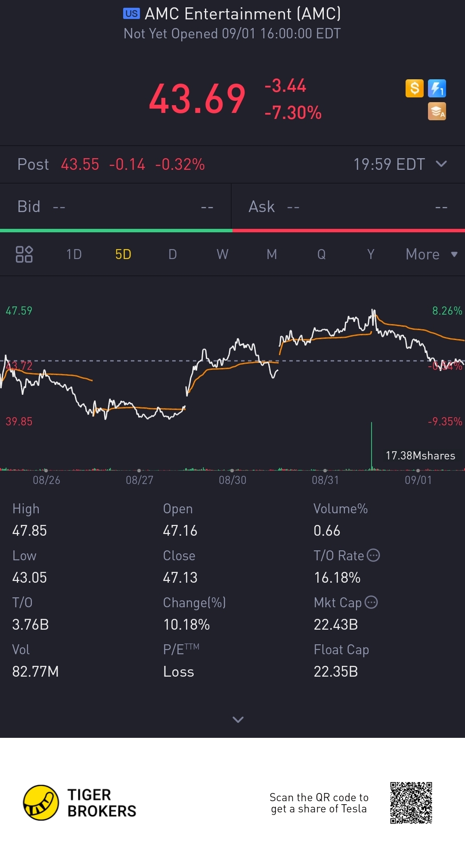Tap the Bid quote row

pyautogui.click(x=115, y=206)
